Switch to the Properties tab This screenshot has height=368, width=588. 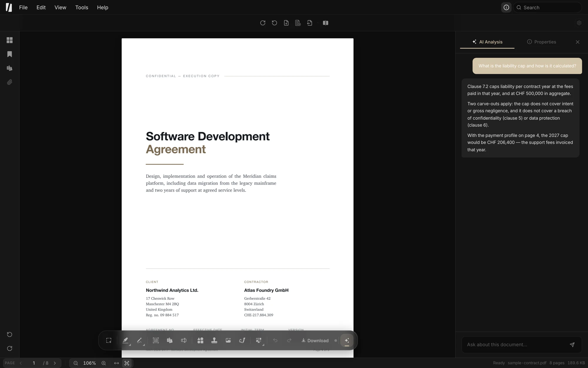click(x=542, y=42)
